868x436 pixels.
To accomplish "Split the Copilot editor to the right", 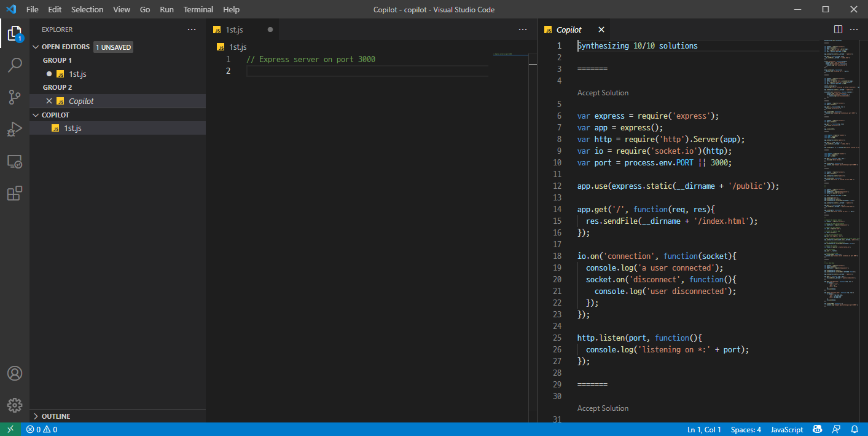I will pyautogui.click(x=838, y=30).
